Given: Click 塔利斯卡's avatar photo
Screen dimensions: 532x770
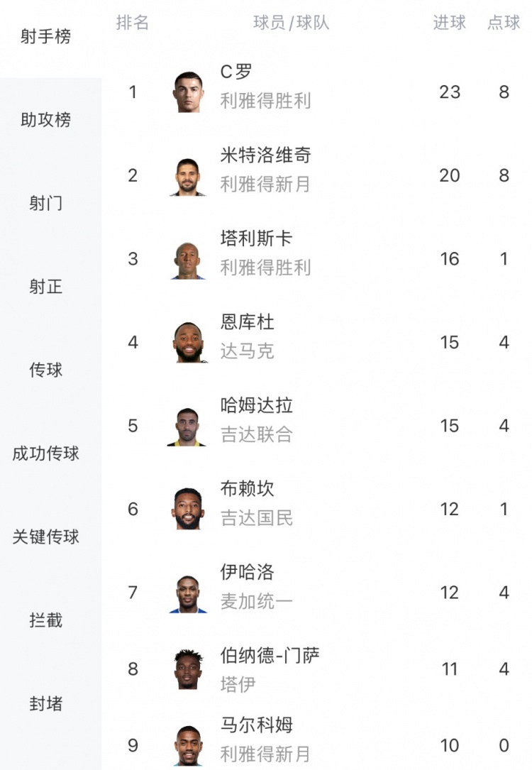Looking at the screenshot, I should pos(188,260).
